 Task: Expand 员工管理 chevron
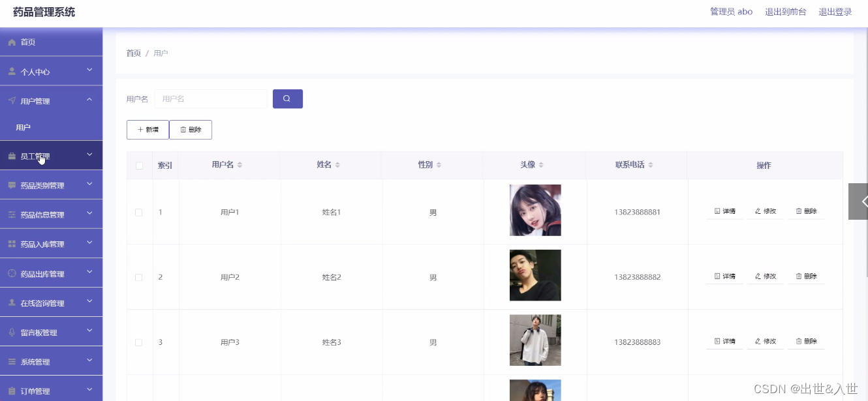pyautogui.click(x=89, y=155)
